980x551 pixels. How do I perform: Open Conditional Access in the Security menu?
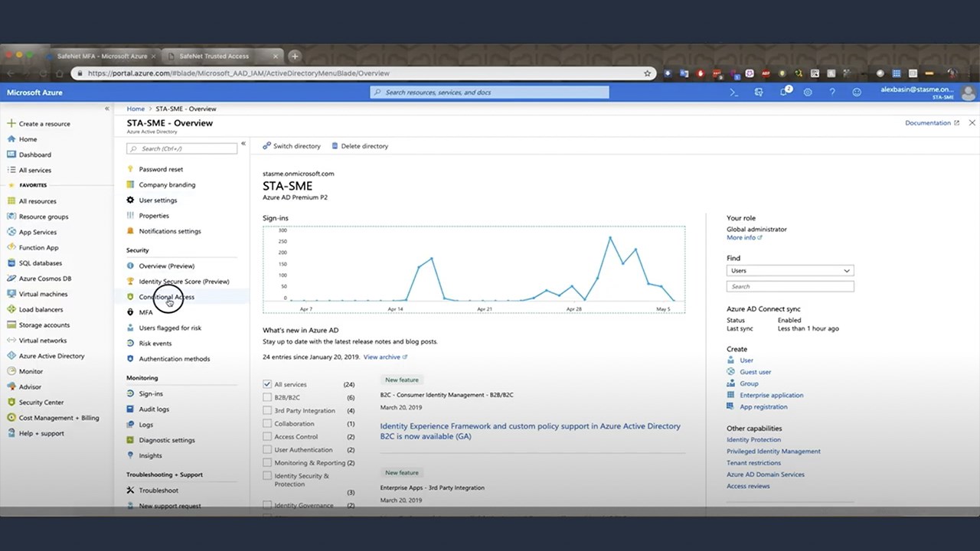[x=167, y=297]
